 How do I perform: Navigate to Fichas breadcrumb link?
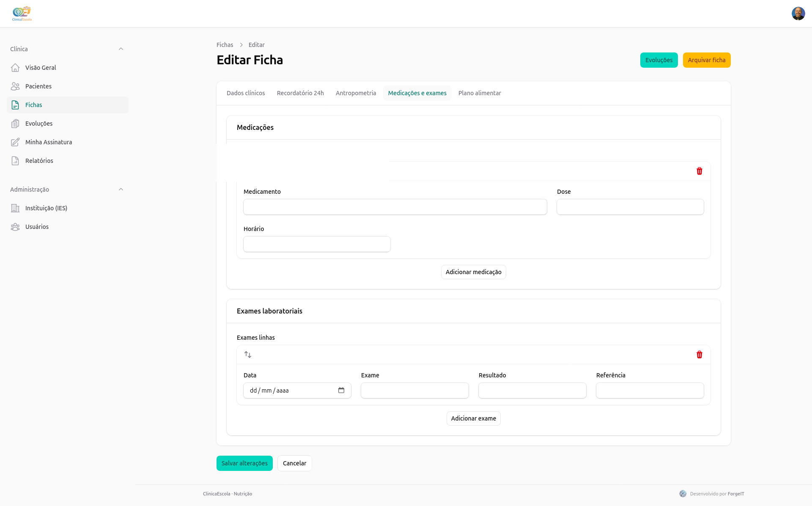(225, 45)
